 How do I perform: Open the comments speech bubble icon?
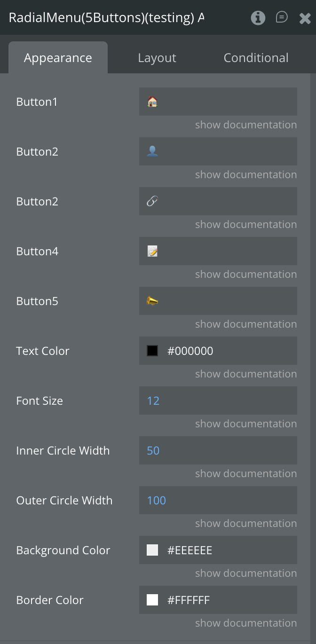[x=282, y=18]
